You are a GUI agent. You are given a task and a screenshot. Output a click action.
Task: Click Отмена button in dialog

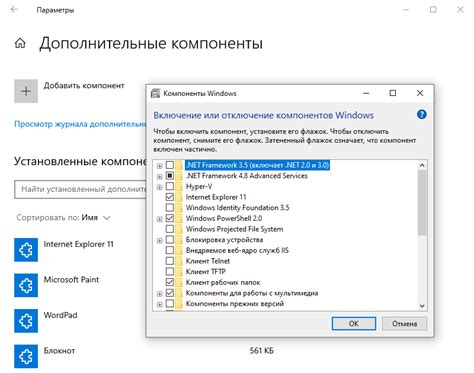click(404, 323)
